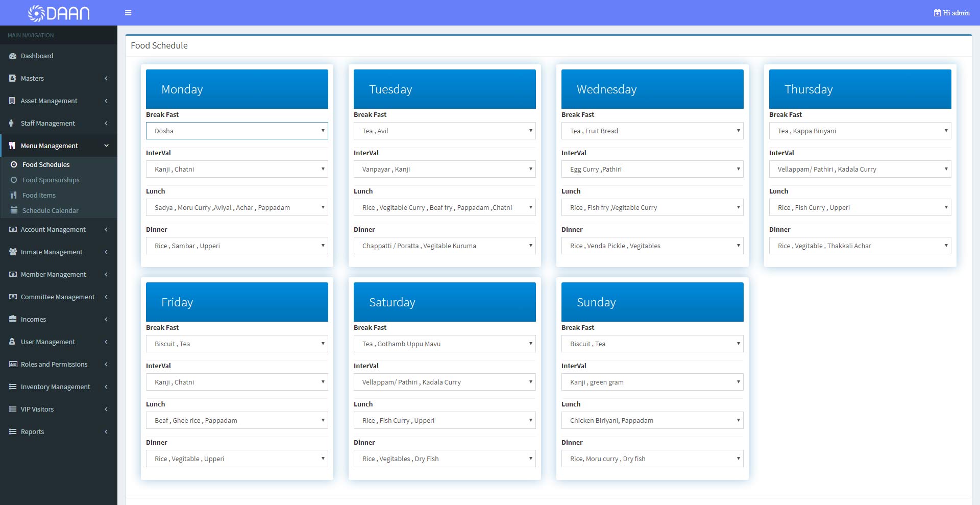This screenshot has width=980, height=505.
Task: Click the Hi admin user icon
Action: tap(937, 13)
